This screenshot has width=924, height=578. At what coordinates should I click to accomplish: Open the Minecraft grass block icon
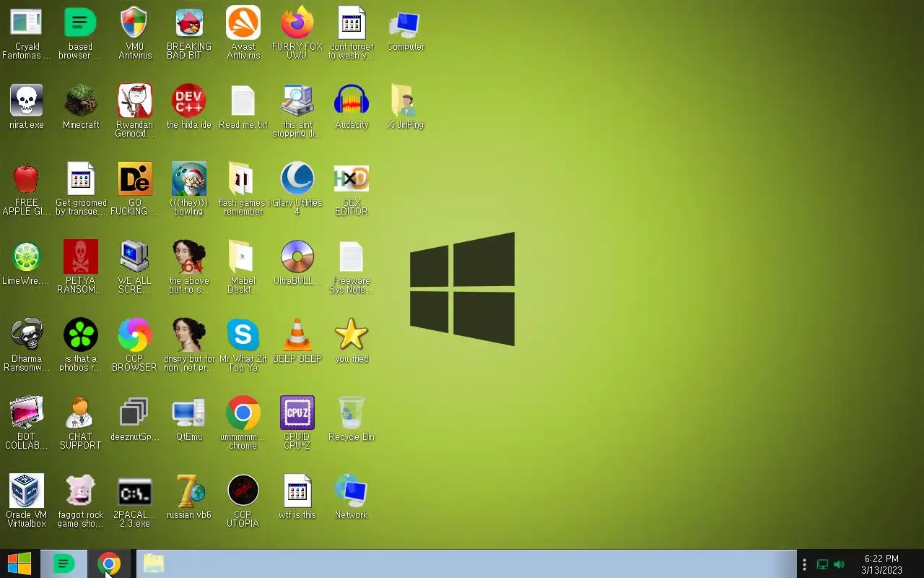coord(80,101)
